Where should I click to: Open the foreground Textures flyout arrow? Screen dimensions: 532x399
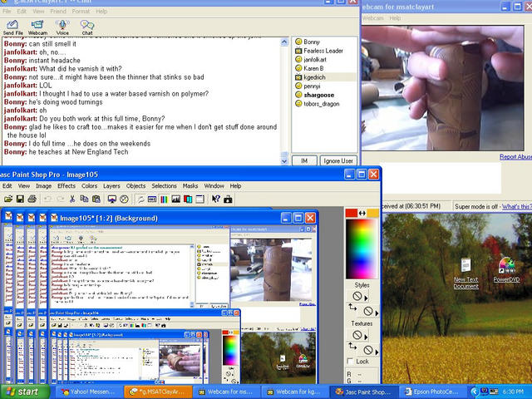[x=366, y=337]
